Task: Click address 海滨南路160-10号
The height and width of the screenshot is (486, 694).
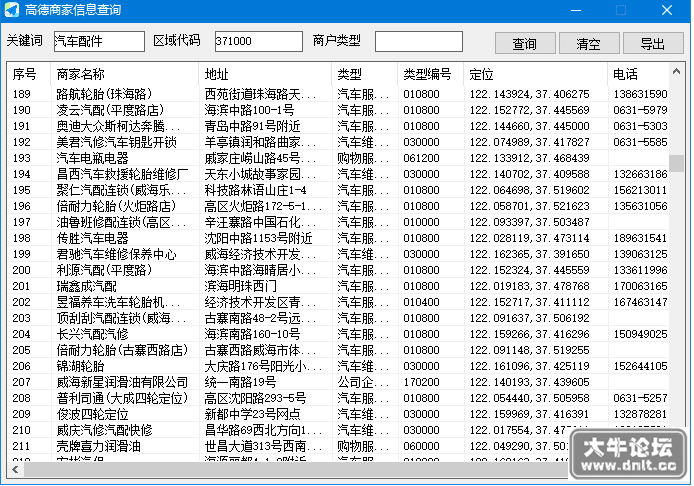Action: [x=252, y=334]
